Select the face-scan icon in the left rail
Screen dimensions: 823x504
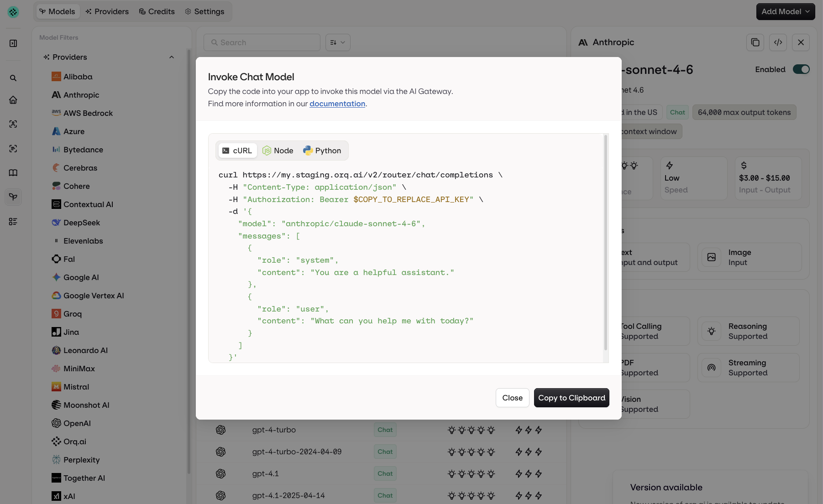click(13, 124)
